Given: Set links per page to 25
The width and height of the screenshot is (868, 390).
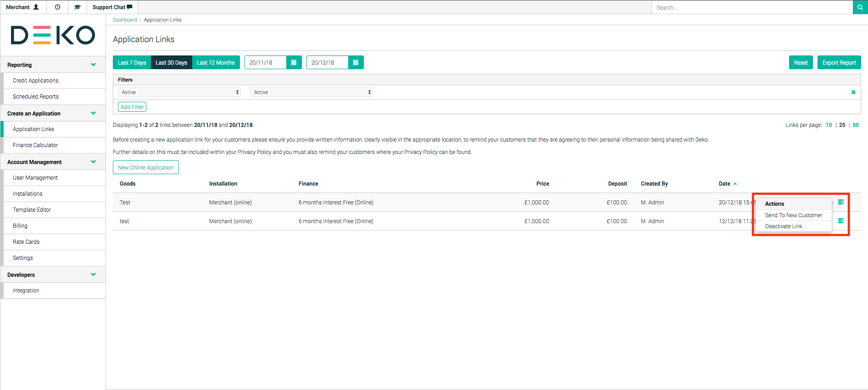Looking at the screenshot, I should click(842, 125).
